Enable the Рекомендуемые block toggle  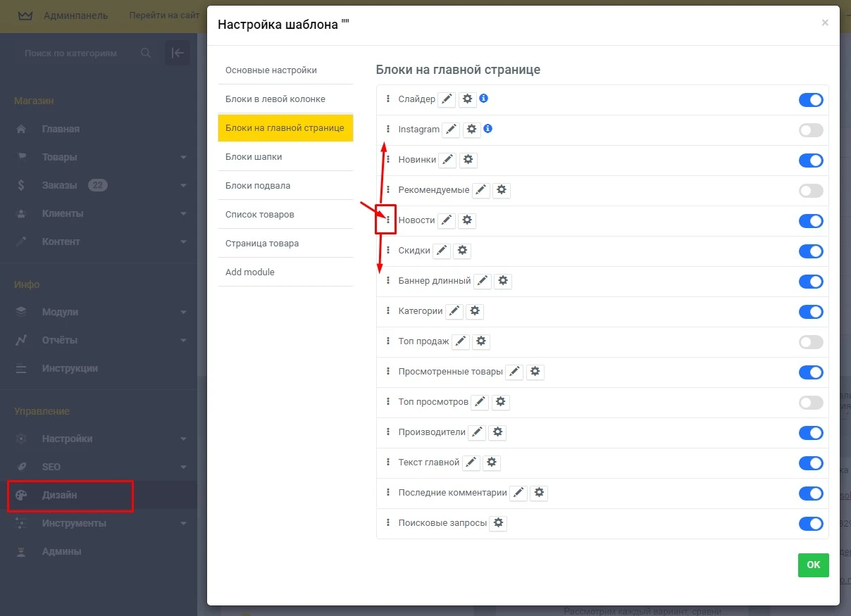coord(810,190)
